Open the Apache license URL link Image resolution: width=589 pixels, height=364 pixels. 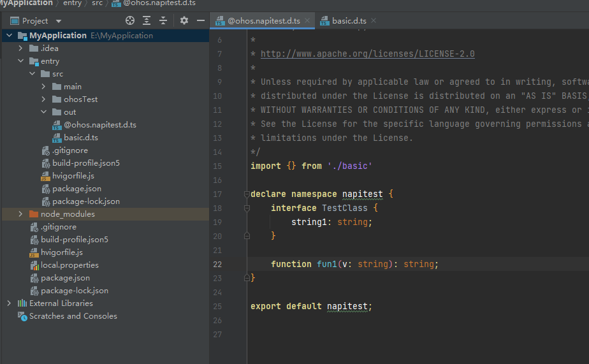(x=367, y=54)
